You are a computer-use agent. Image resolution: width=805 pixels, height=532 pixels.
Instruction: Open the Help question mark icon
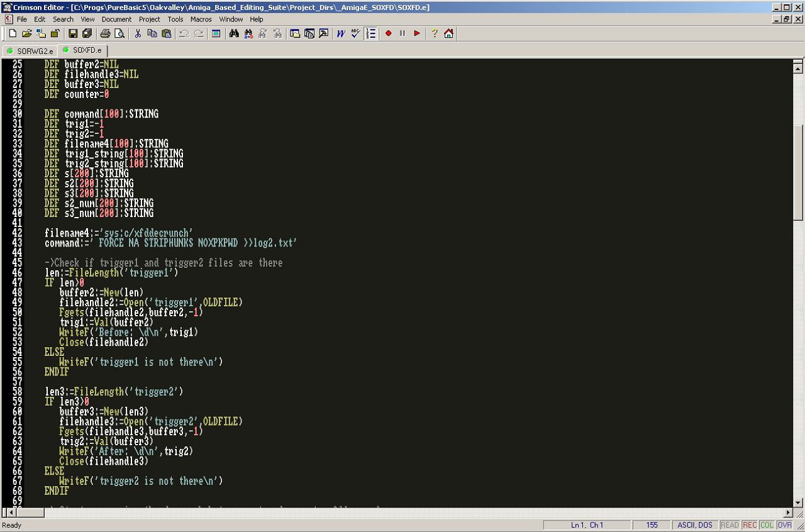434,34
